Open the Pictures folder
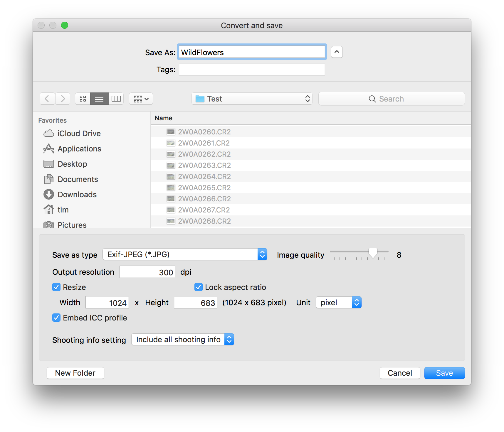The width and height of the screenshot is (504, 432). click(x=72, y=225)
